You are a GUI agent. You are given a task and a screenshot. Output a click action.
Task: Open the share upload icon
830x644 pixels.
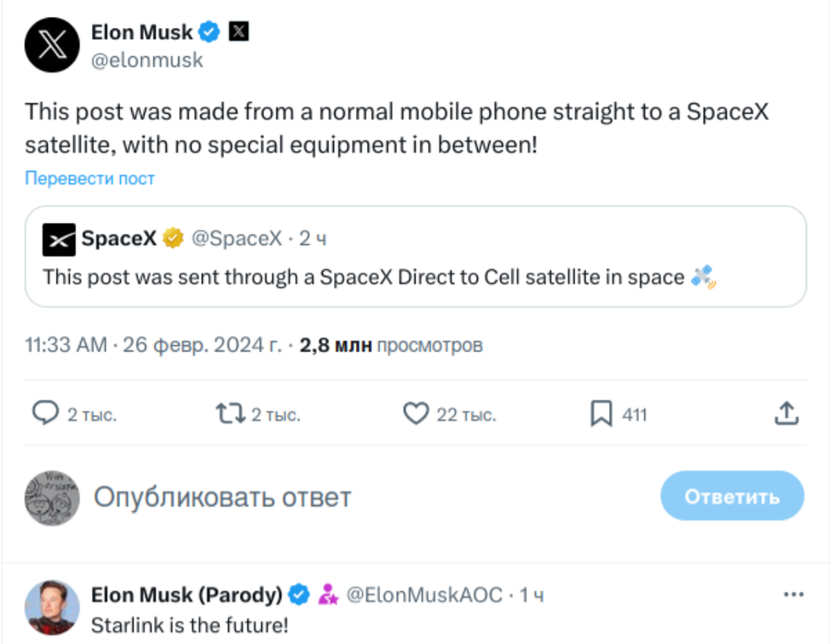[x=787, y=413]
